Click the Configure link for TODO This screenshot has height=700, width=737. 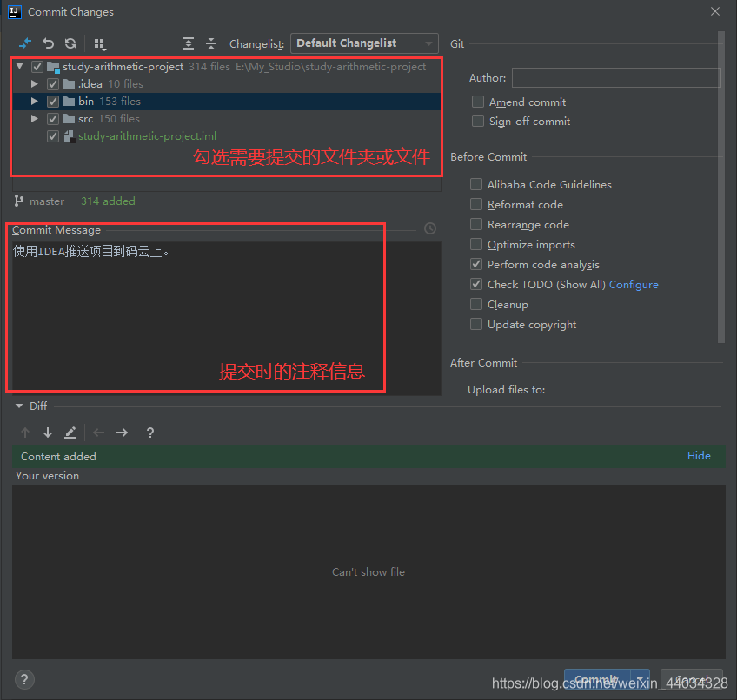pyautogui.click(x=634, y=285)
